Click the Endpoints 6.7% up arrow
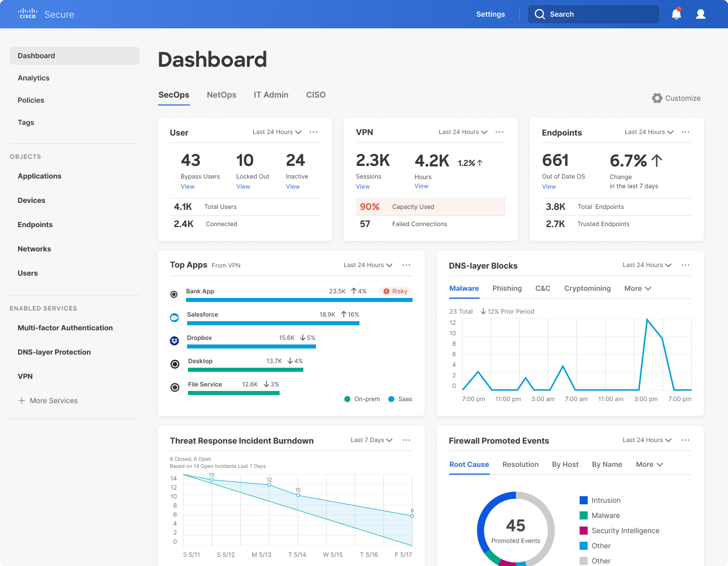728x566 pixels. [657, 161]
